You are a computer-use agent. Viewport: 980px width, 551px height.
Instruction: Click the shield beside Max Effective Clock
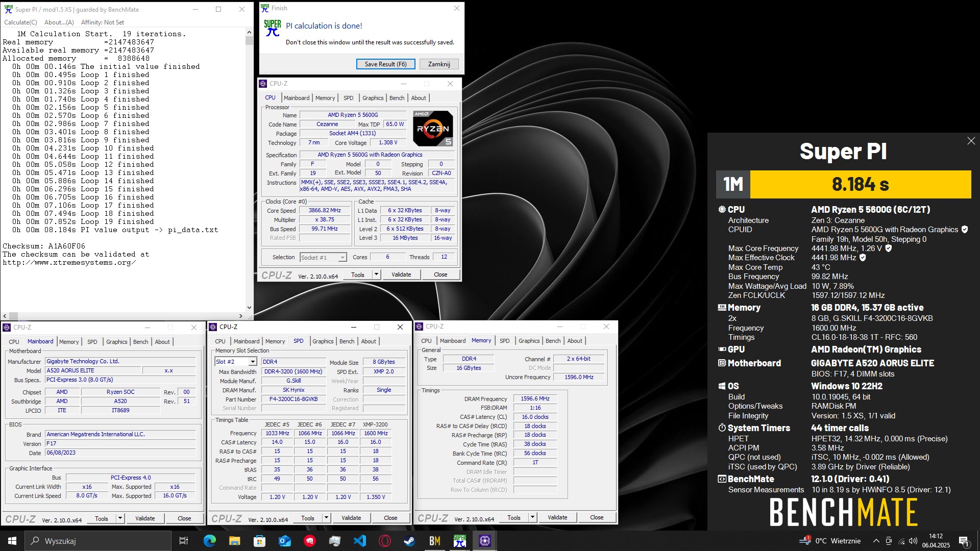point(863,258)
